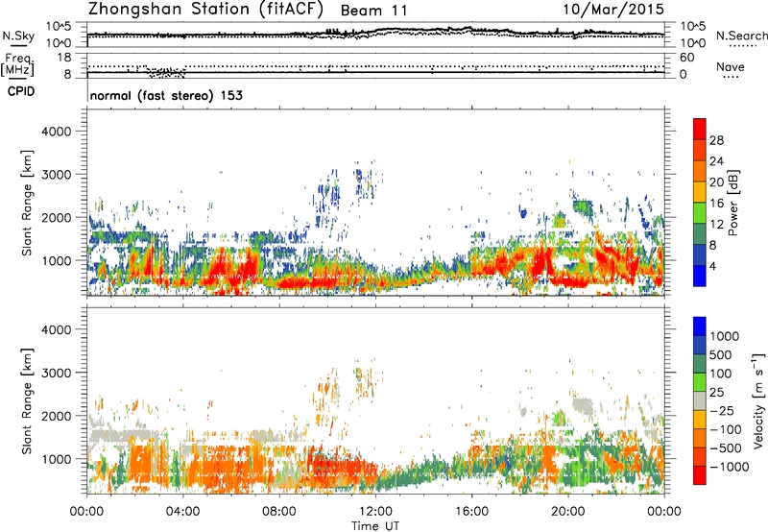Screen dimensions: 768x532
Task: Click the 08:00 time axis tick label
Action: (279, 512)
